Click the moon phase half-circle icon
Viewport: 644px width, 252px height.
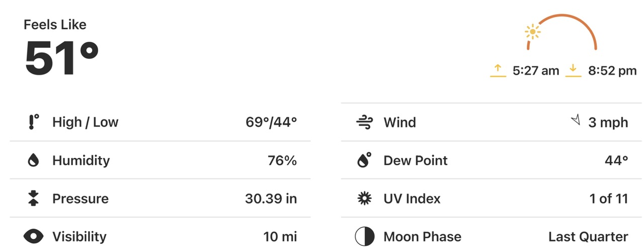pyautogui.click(x=364, y=236)
